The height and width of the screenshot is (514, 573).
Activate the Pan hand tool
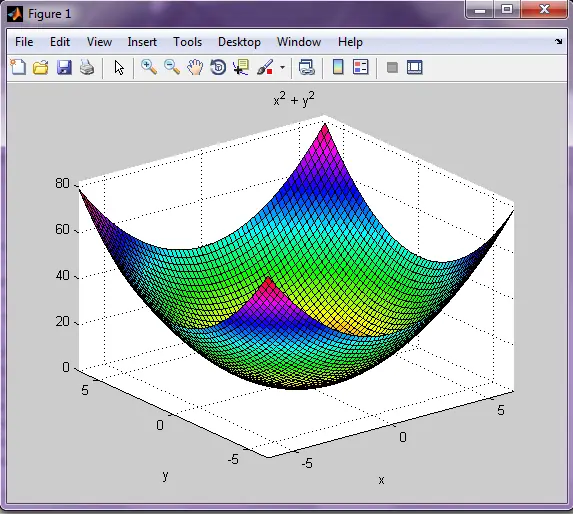click(195, 68)
